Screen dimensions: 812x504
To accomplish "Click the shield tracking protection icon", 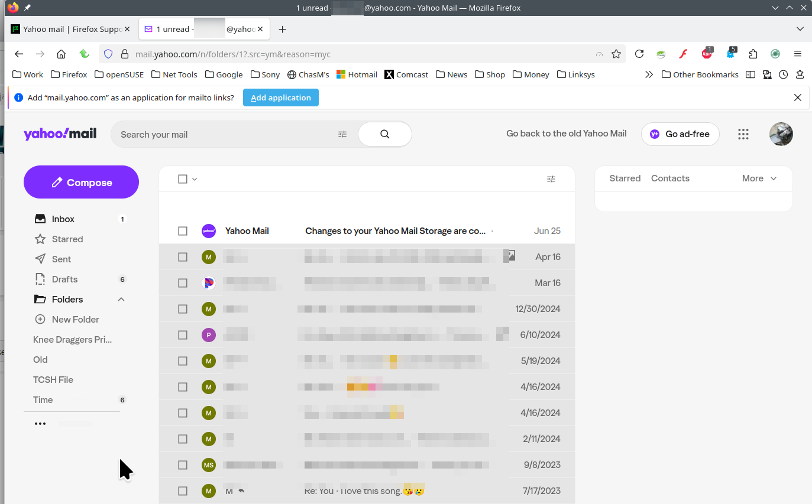I will [108, 54].
